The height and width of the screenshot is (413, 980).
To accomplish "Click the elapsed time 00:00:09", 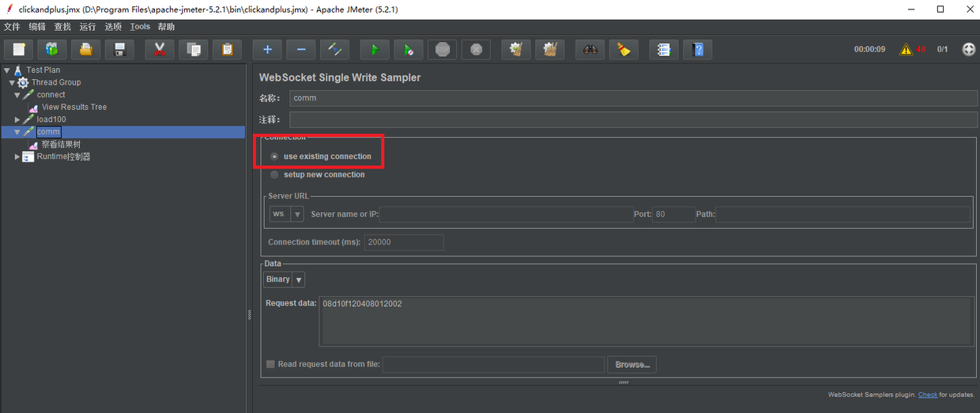I will click(869, 49).
